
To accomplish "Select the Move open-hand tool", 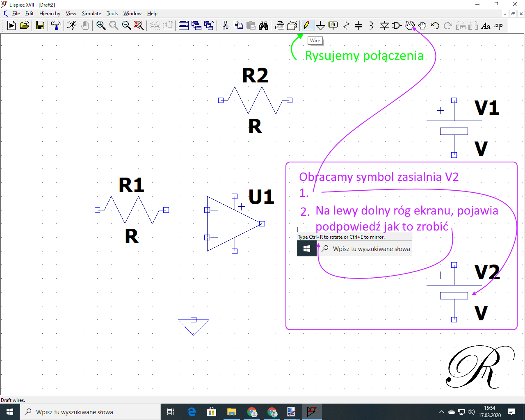I will pos(409,25).
